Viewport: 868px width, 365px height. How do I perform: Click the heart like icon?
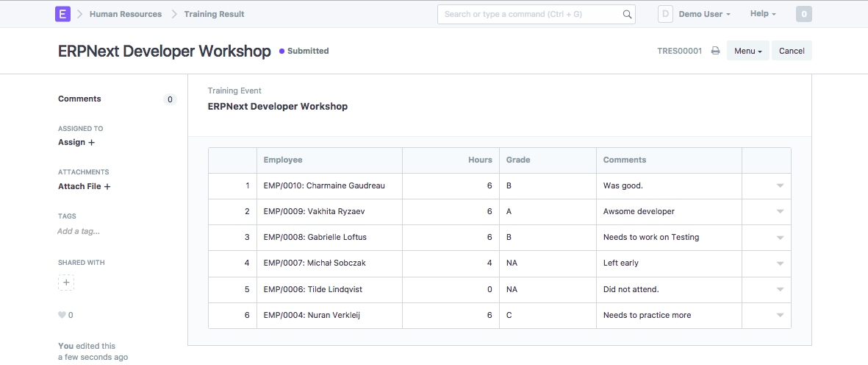pyautogui.click(x=62, y=315)
